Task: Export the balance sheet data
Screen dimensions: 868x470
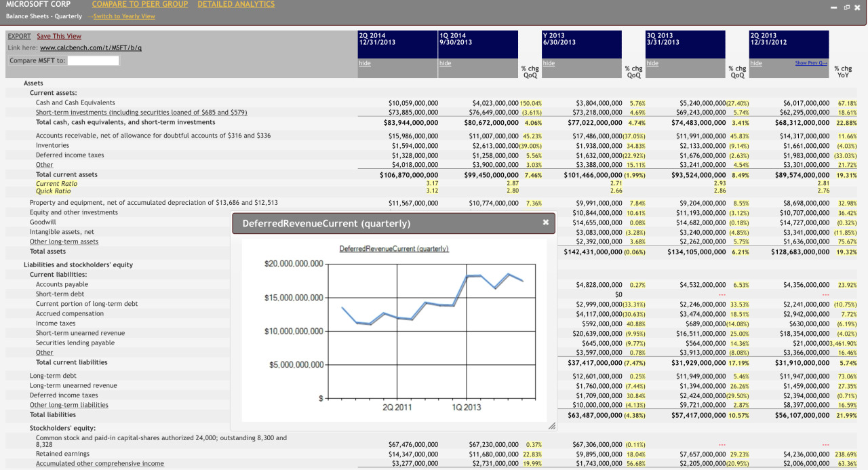Action: 19,37
